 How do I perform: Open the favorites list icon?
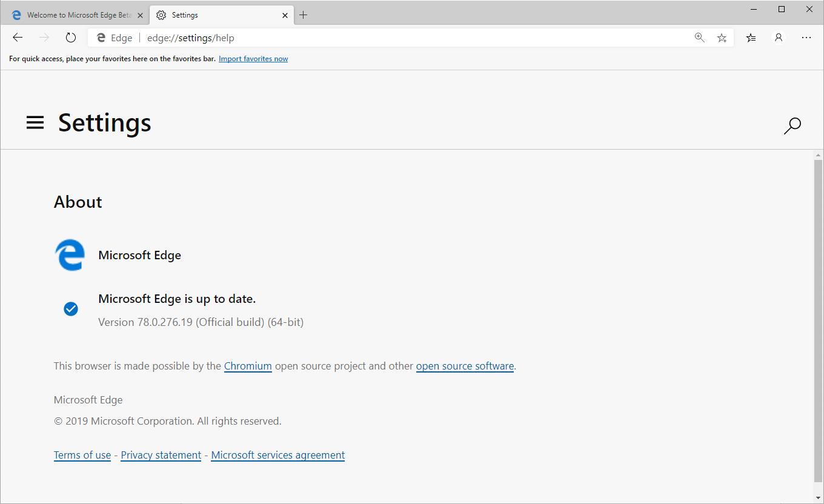[751, 38]
